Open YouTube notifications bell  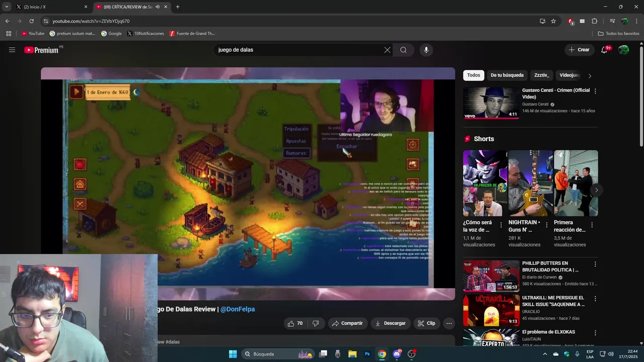[x=604, y=50]
